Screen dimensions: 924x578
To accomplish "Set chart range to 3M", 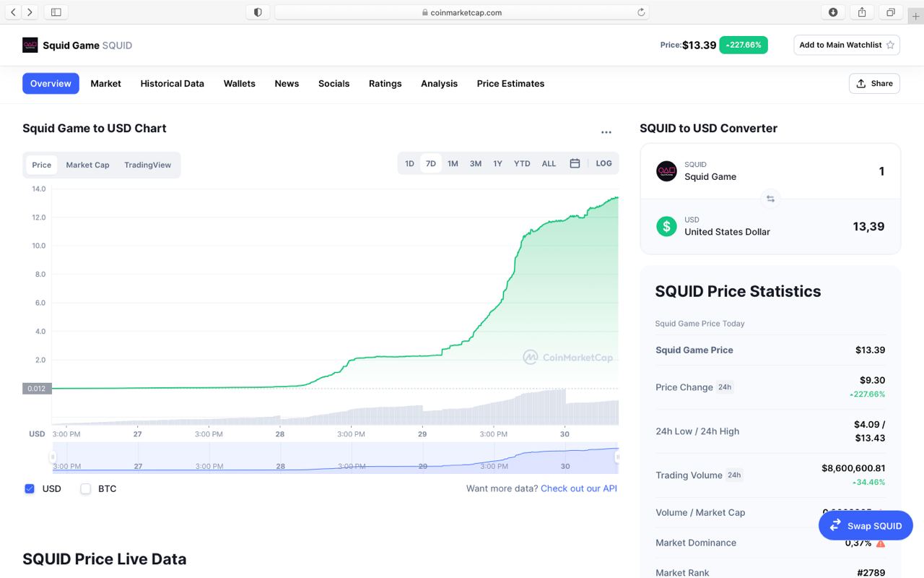I will click(x=476, y=163).
